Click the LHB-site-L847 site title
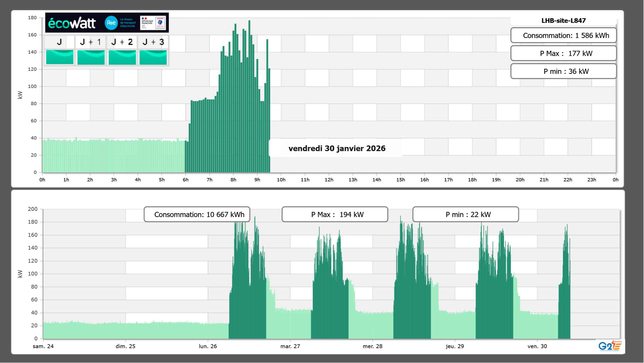644x363 pixels. 563,21
